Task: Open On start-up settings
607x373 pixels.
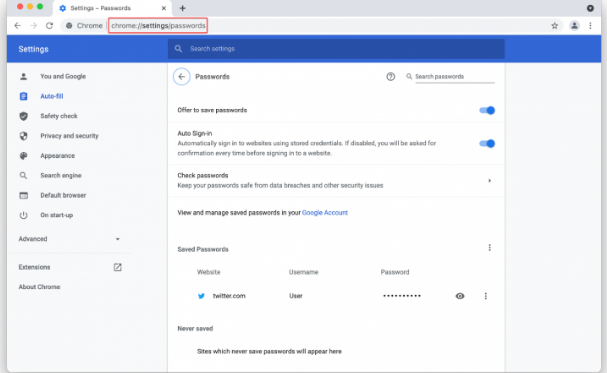Action: click(57, 215)
